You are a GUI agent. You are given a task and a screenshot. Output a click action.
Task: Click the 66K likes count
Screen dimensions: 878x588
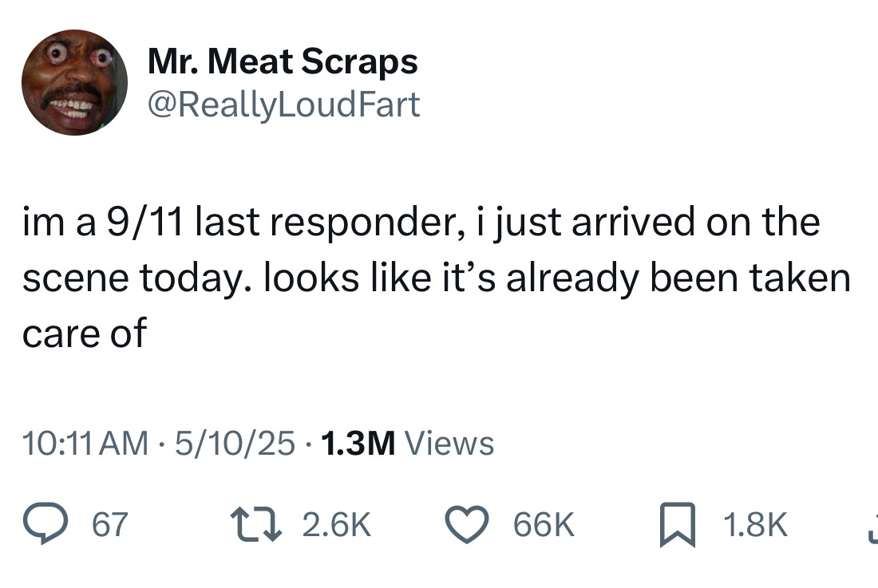[x=543, y=524]
